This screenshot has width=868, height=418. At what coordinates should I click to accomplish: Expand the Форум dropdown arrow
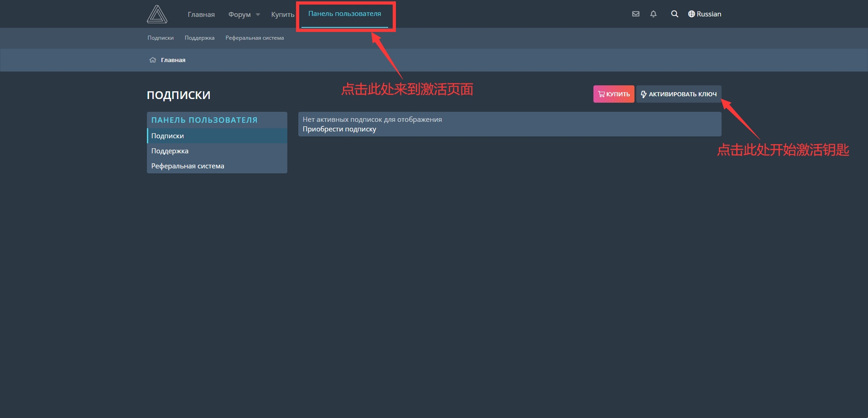(x=258, y=15)
